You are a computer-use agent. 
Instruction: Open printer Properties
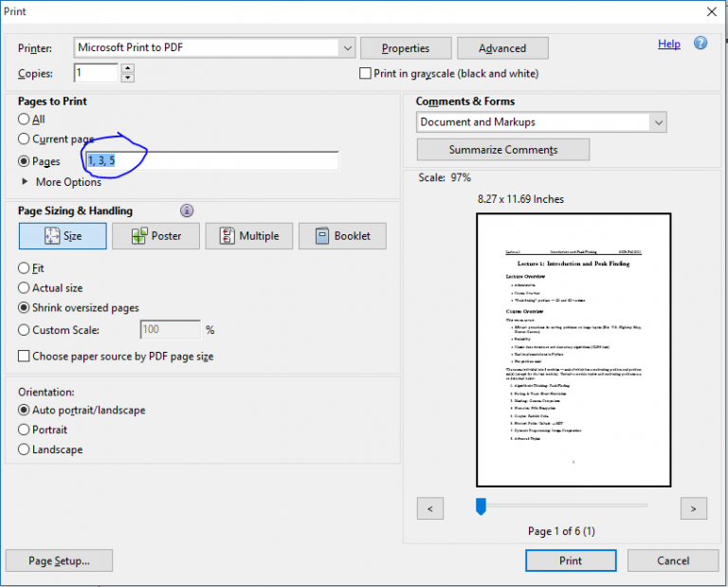(406, 48)
